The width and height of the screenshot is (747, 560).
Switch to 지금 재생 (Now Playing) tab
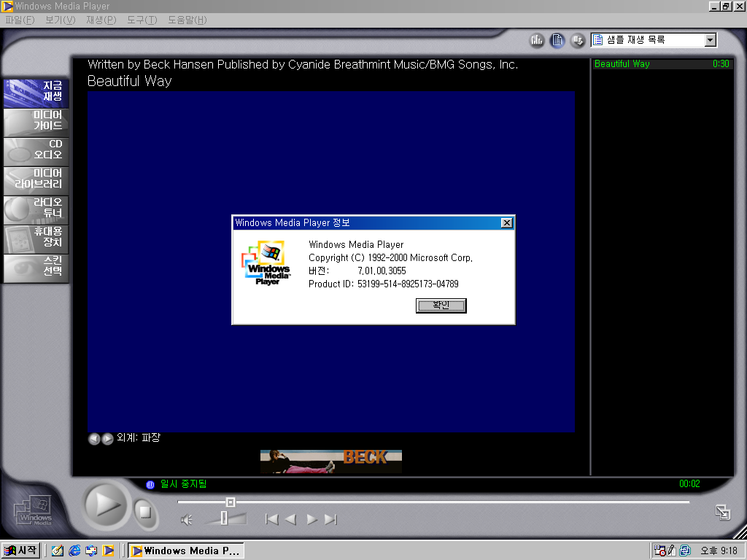(x=36, y=93)
